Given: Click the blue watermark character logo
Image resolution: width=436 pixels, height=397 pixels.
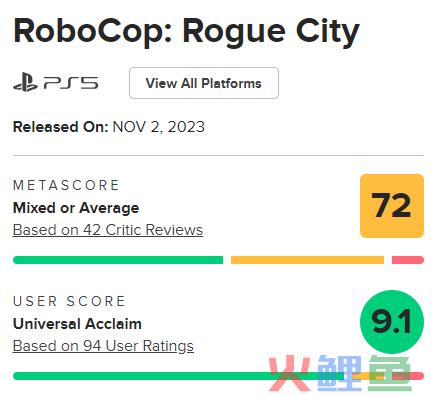Looking at the screenshot, I should pos(339,373).
